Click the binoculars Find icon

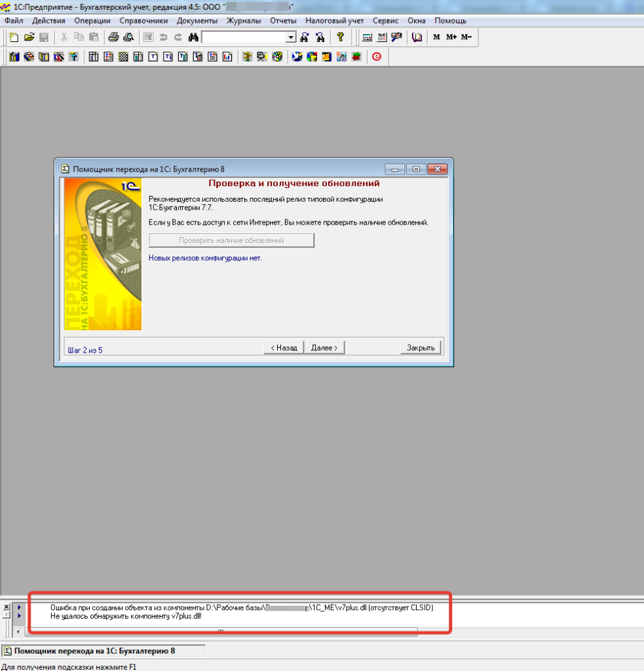[193, 37]
